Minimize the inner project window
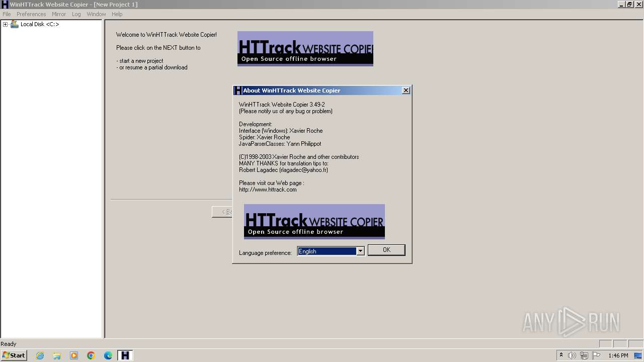 [x=621, y=5]
